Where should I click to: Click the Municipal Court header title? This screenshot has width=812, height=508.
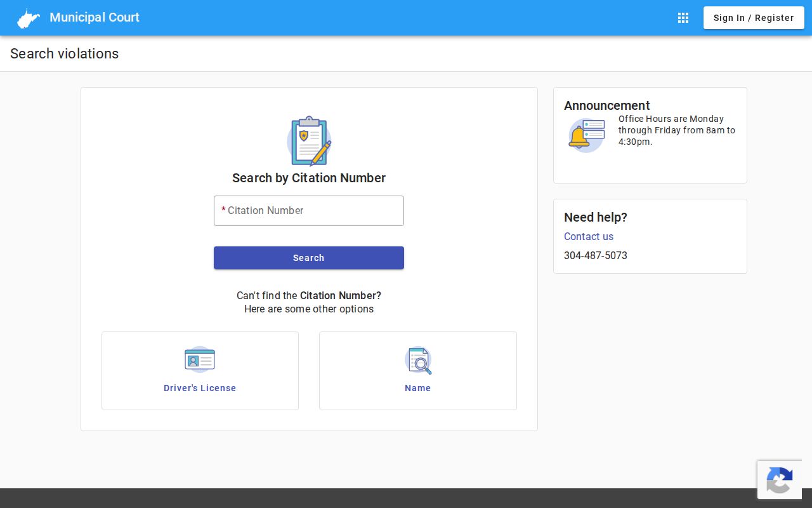pyautogui.click(x=95, y=18)
